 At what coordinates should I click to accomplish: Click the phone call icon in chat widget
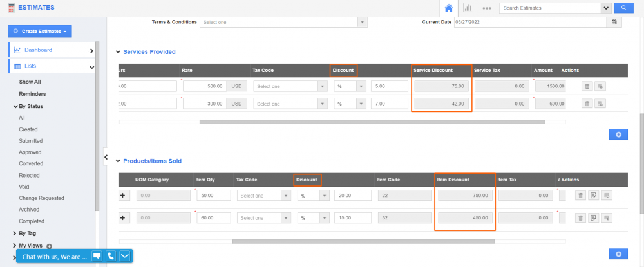(x=111, y=256)
